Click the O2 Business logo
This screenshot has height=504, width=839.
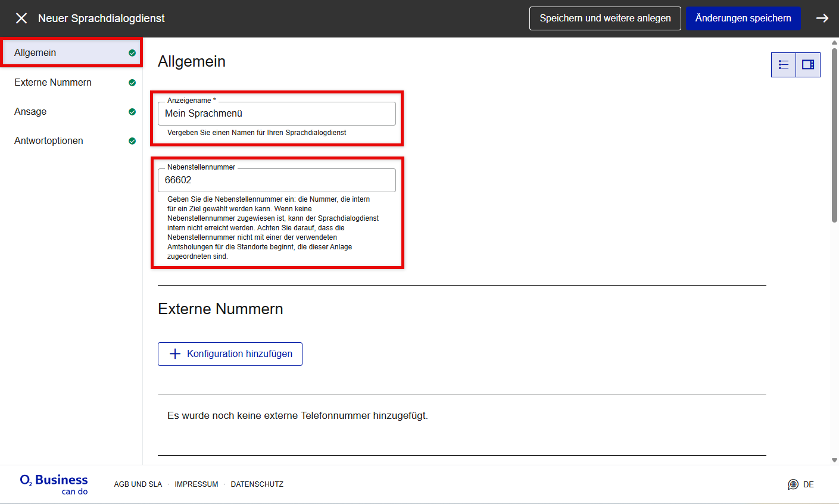54,484
